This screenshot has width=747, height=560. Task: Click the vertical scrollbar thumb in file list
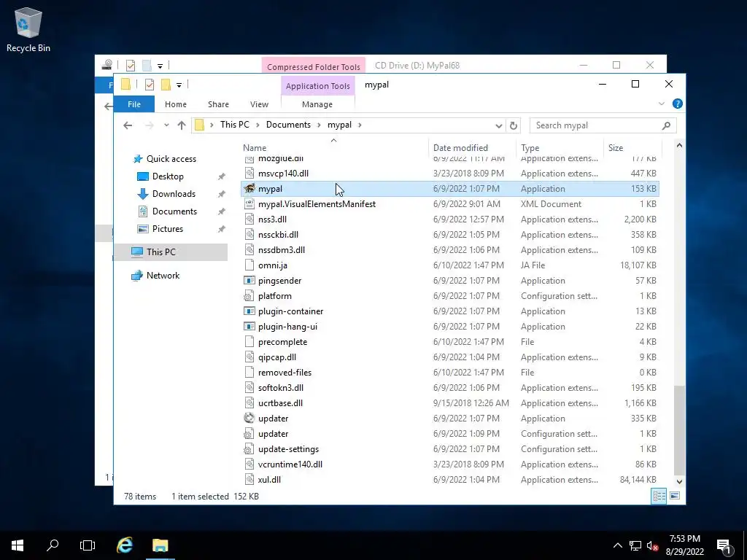[679, 430]
